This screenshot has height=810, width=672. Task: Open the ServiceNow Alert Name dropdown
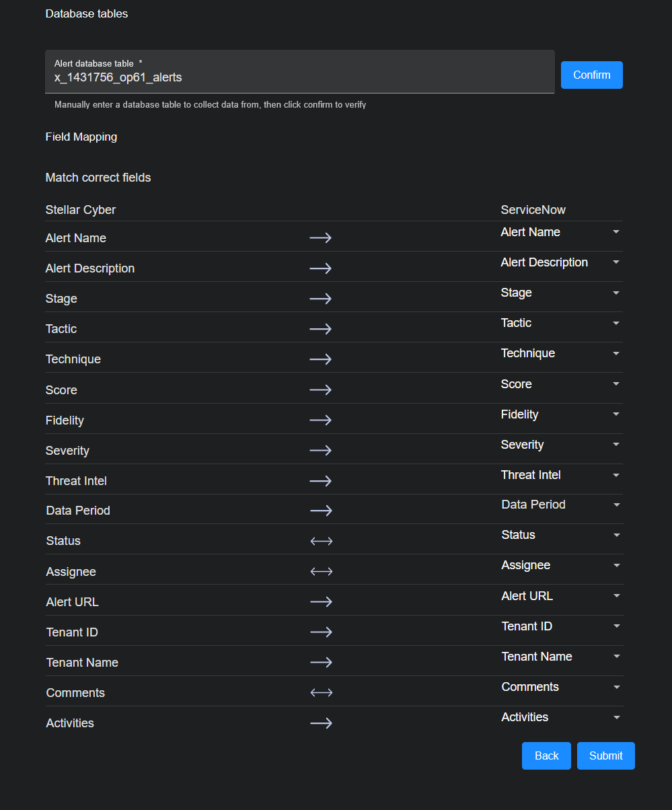tap(561, 232)
